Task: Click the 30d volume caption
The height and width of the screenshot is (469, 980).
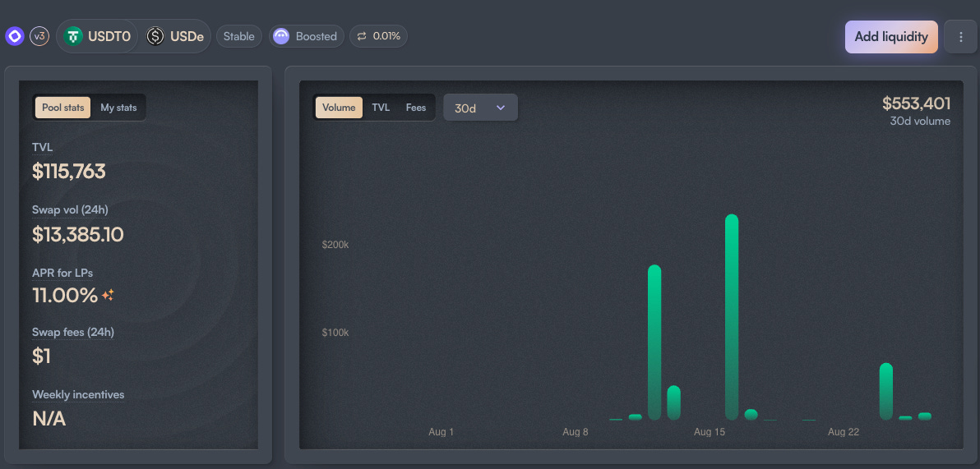Action: pyautogui.click(x=920, y=122)
